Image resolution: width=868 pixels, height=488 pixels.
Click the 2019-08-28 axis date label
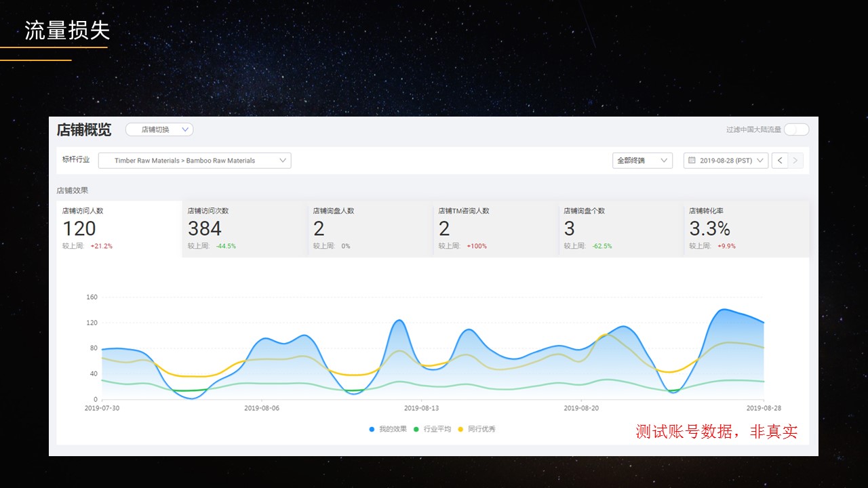[764, 408]
